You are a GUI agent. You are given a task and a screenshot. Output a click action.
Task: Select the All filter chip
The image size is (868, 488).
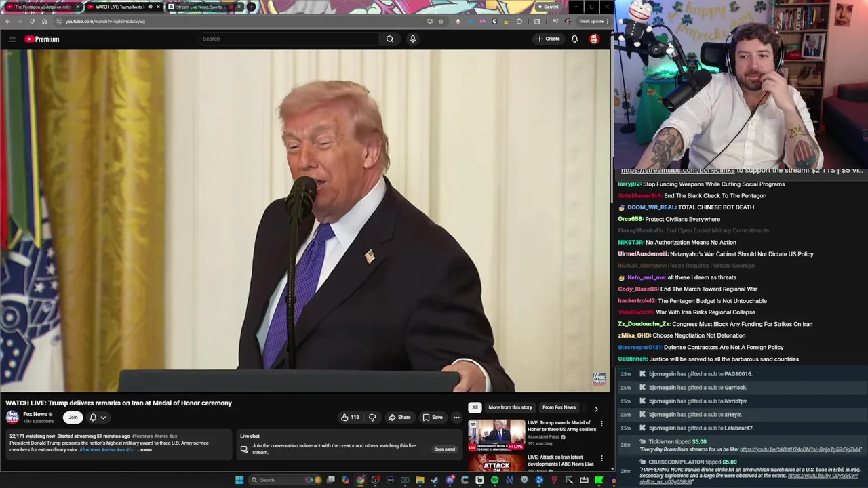click(475, 407)
